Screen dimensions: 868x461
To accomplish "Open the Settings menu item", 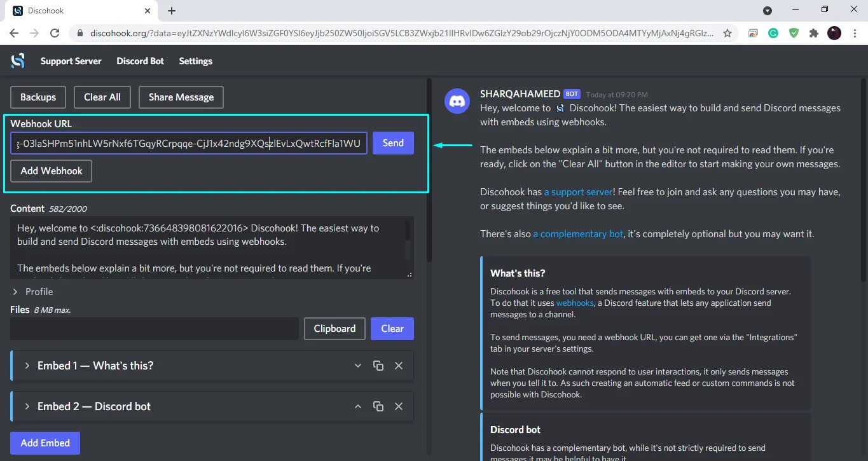I will [195, 61].
